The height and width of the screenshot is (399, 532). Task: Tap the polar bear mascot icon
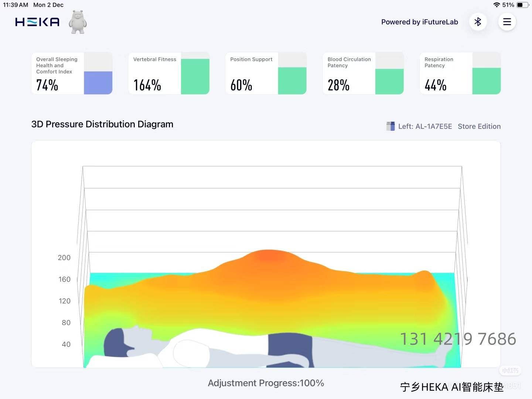click(x=78, y=23)
